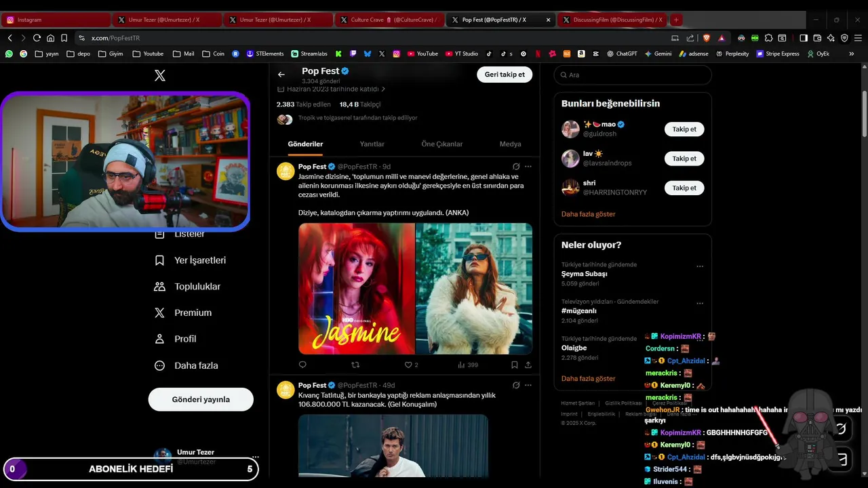The image size is (868, 488).
Task: Open Brave Rewards triangle icon
Action: (722, 38)
